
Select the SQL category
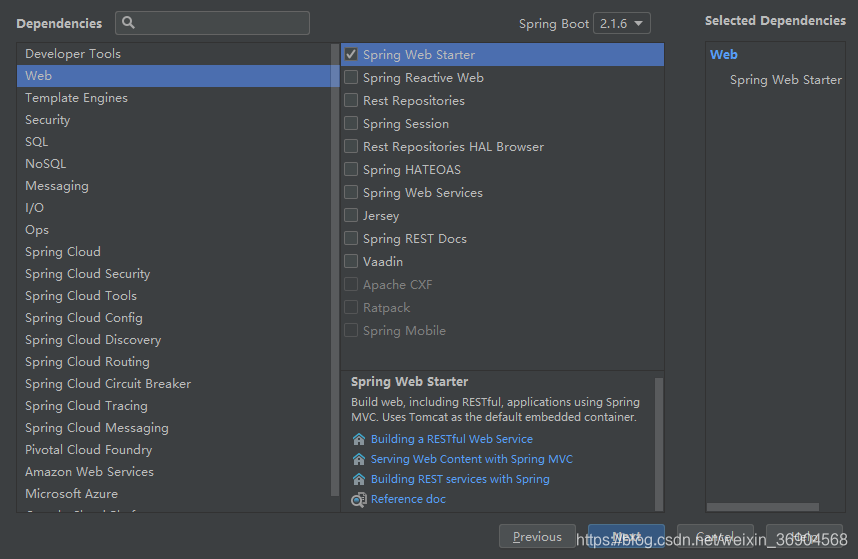click(174, 142)
